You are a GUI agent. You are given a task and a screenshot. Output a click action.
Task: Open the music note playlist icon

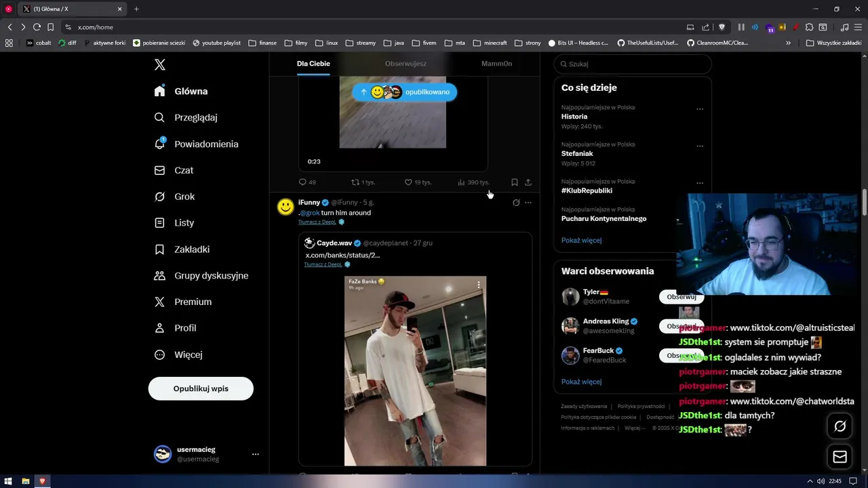tap(844, 27)
